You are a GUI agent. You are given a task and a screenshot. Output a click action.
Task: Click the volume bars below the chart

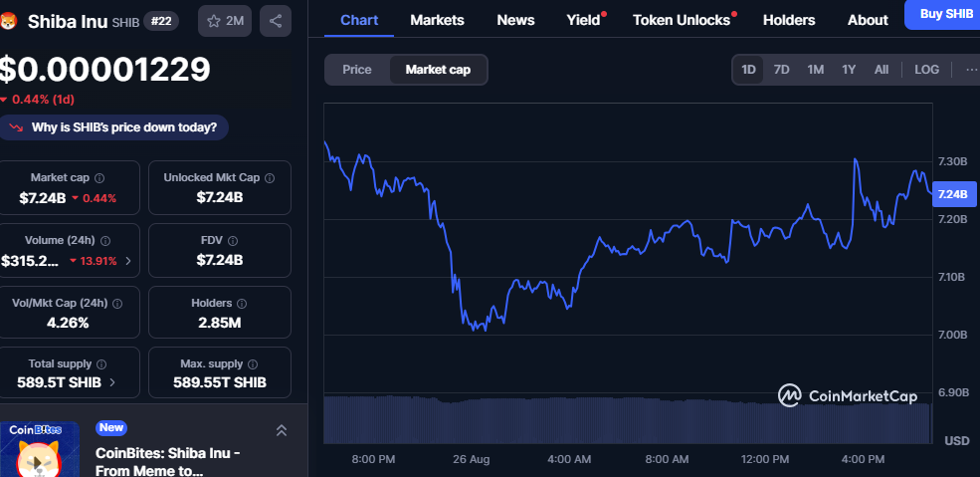pos(628,419)
